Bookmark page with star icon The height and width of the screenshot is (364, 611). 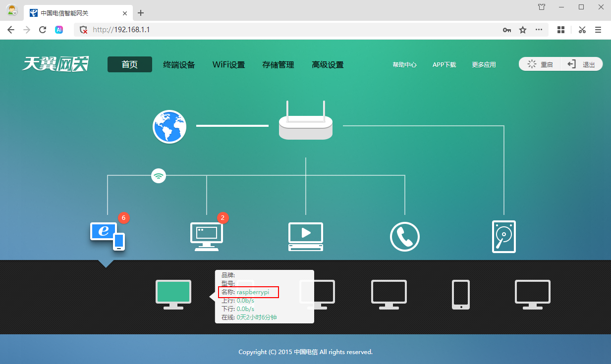click(523, 30)
